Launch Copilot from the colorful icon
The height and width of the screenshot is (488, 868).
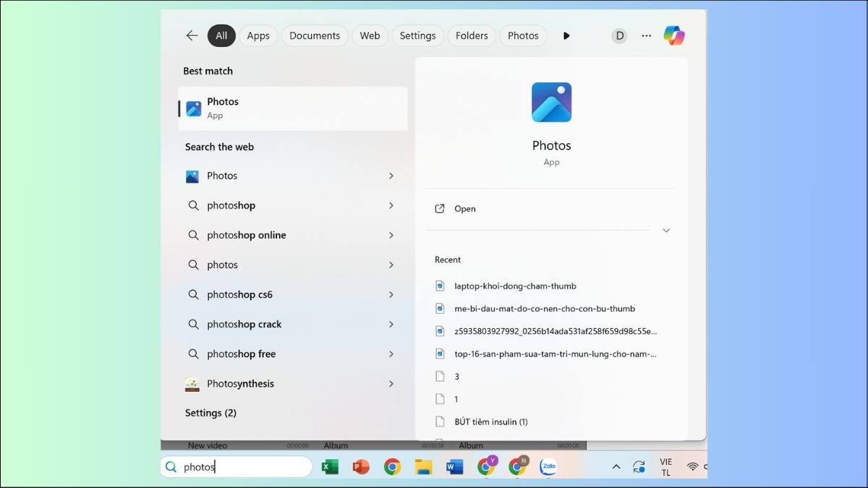674,35
